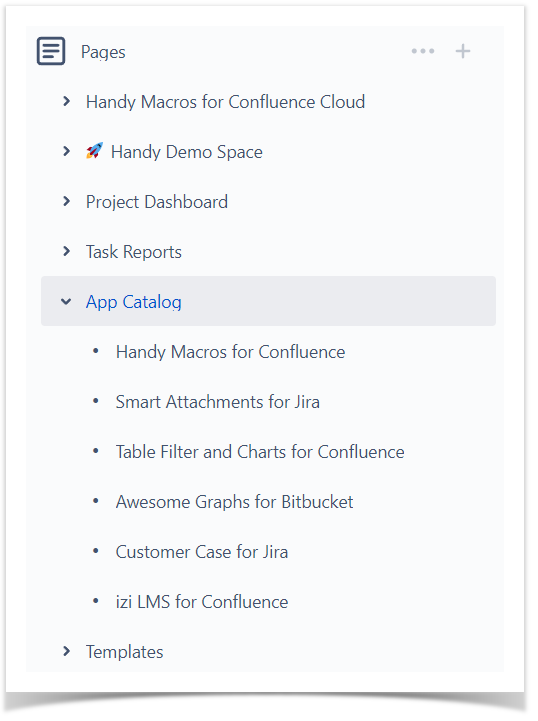Expand the Handy Demo Space chevron

tap(66, 151)
